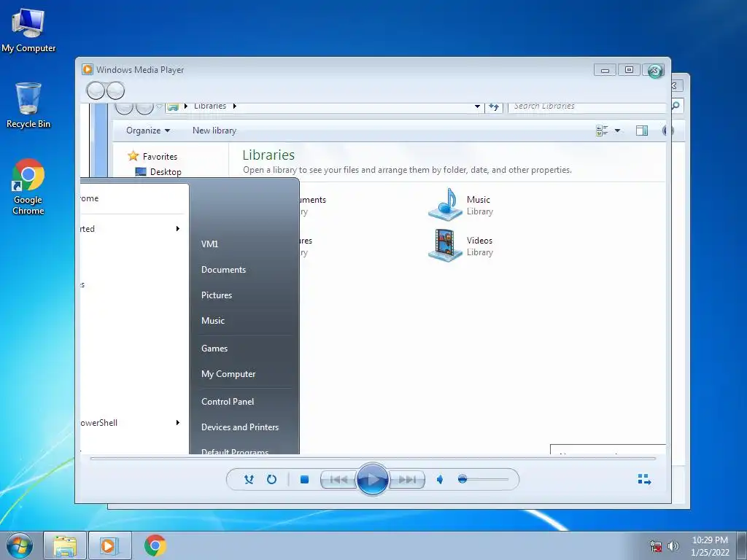Open the view options dropdown arrow
The image size is (747, 560).
(x=617, y=131)
